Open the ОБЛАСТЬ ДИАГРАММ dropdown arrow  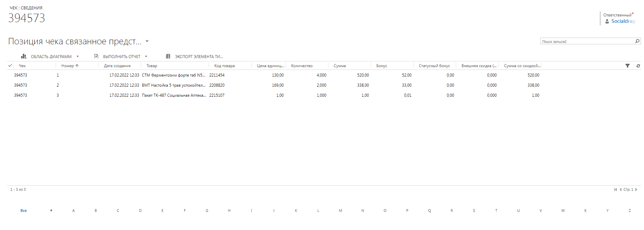pyautogui.click(x=78, y=56)
